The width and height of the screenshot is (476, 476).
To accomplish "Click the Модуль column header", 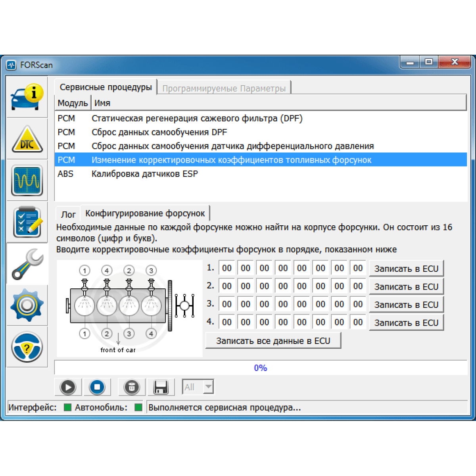I will [73, 103].
